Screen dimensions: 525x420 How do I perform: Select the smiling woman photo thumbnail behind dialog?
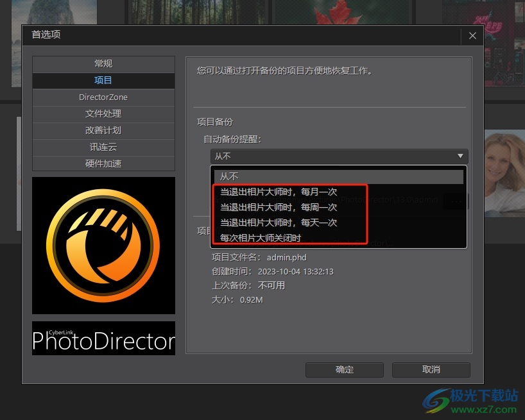(504, 173)
